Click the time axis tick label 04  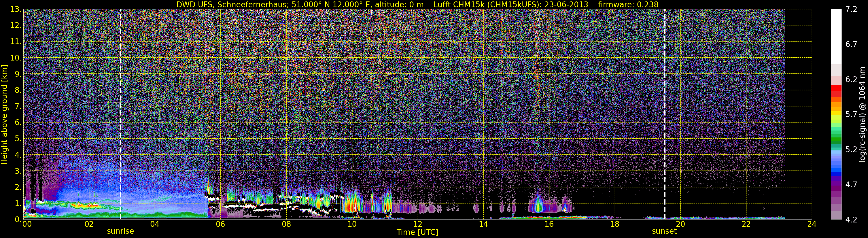[154, 224]
